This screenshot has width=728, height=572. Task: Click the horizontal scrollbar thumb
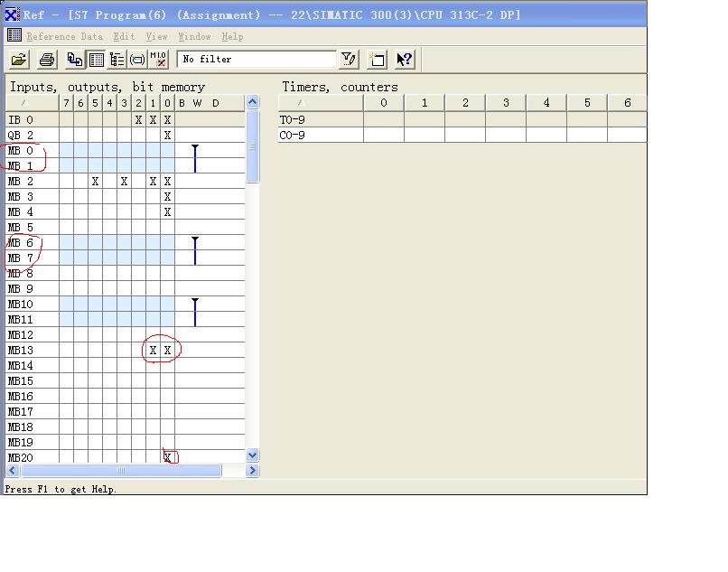click(x=121, y=470)
